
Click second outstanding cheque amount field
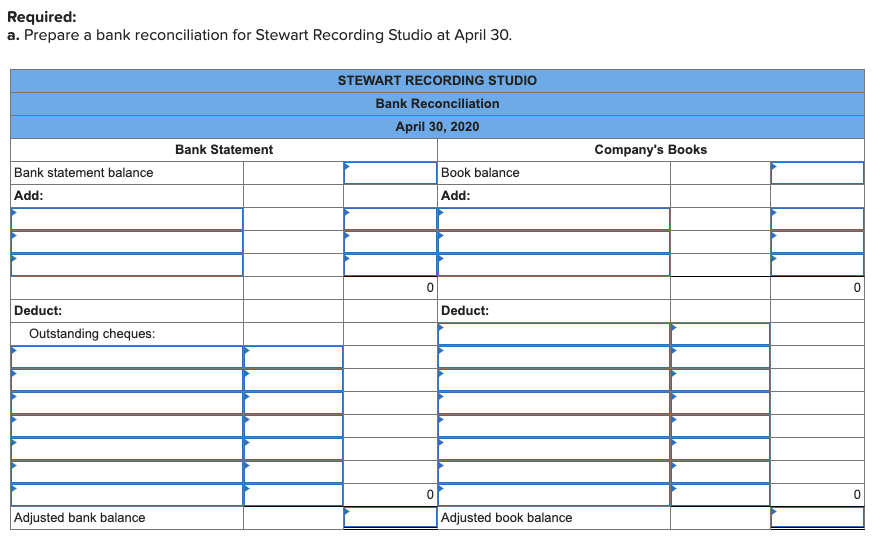(293, 381)
